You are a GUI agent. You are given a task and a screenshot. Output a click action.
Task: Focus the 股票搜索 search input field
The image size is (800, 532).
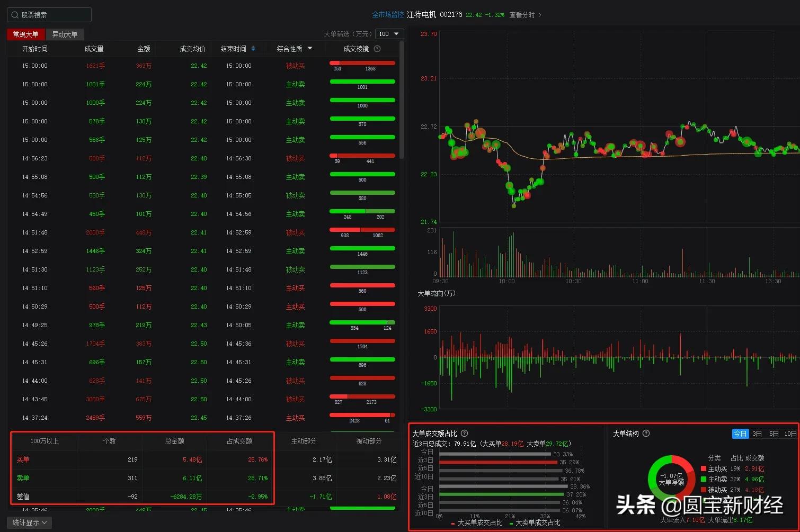click(49, 15)
